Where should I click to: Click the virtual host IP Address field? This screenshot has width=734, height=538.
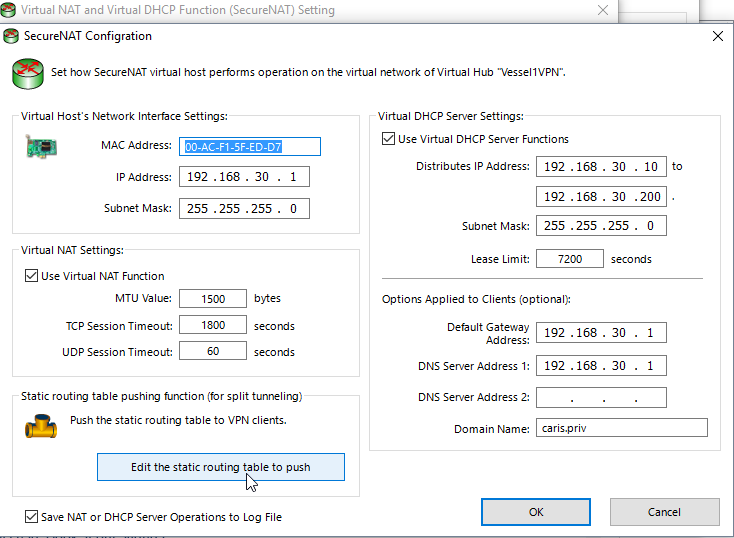[x=244, y=177]
